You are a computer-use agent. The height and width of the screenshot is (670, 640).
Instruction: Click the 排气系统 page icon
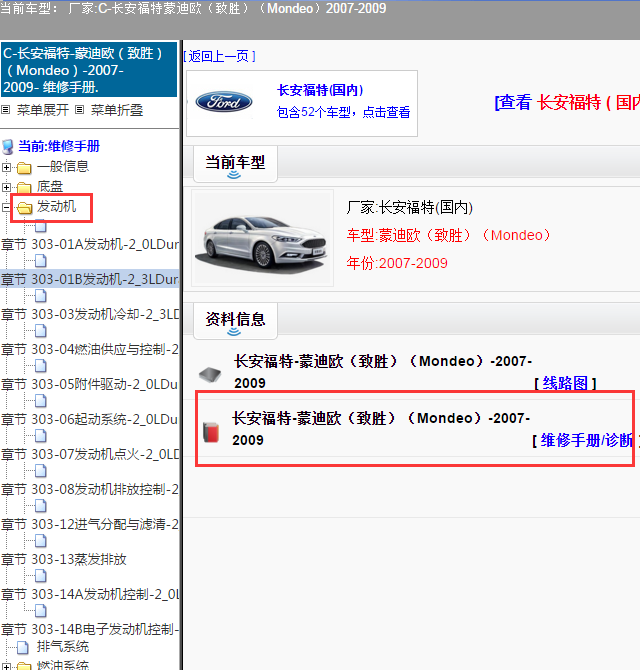23,647
